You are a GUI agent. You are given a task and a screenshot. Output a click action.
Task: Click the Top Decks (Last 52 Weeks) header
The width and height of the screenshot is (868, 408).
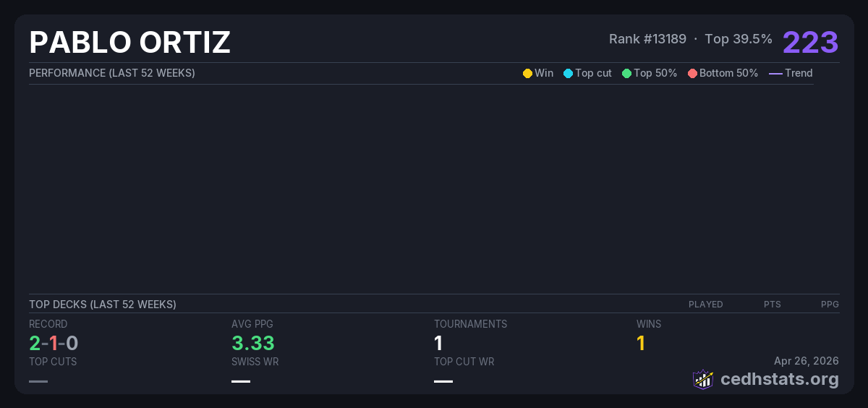(x=103, y=305)
